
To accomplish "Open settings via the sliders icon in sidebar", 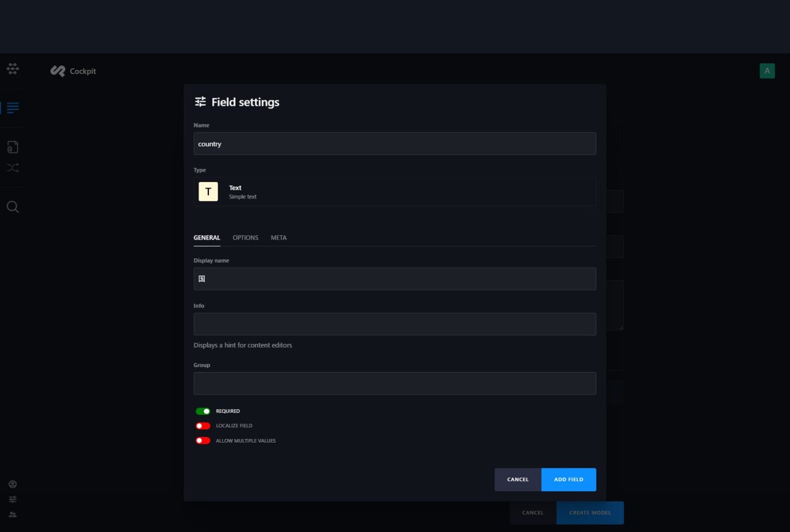I will pyautogui.click(x=12, y=499).
